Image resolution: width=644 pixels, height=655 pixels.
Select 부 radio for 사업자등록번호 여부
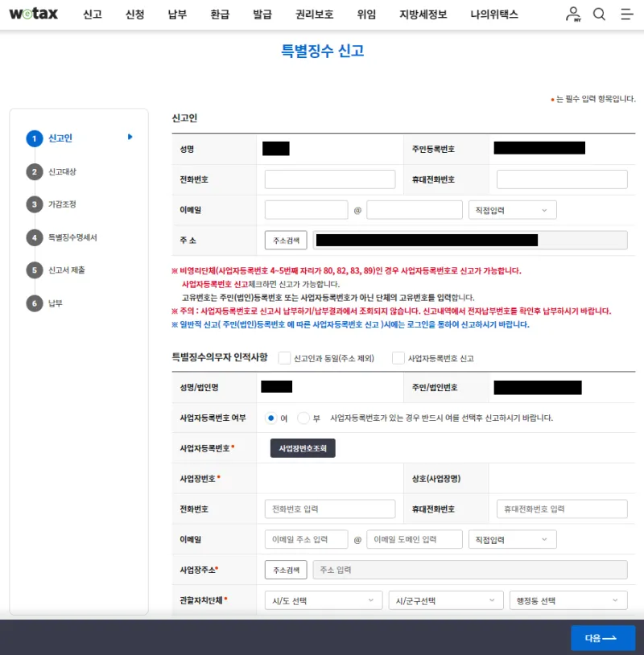tap(303, 418)
